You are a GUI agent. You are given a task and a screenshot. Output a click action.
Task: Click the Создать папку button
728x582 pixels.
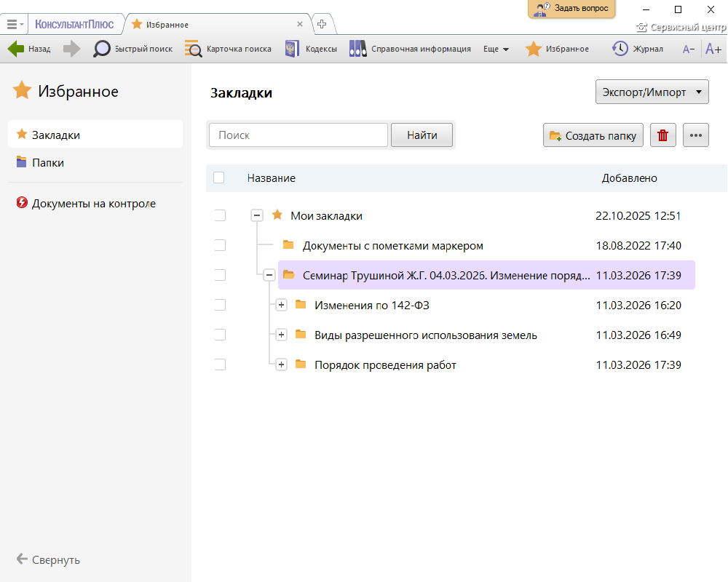(593, 135)
